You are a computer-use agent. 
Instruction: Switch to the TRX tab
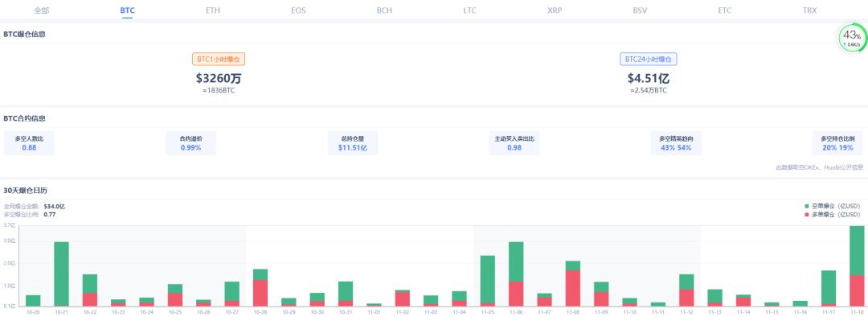(x=809, y=10)
